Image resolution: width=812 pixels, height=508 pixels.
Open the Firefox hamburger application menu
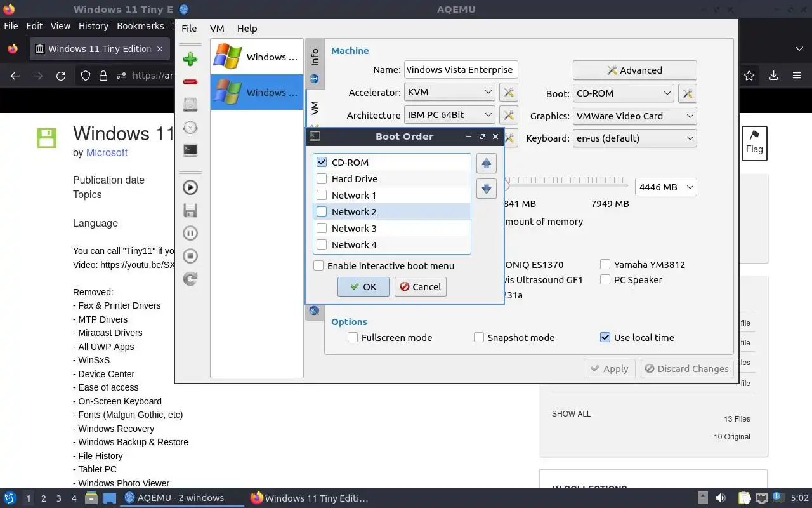(797, 76)
